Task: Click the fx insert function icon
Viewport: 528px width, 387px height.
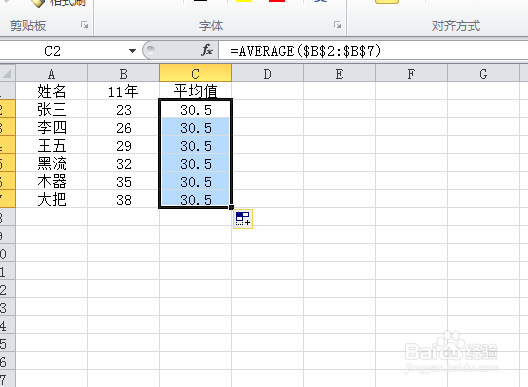Action: [207, 51]
